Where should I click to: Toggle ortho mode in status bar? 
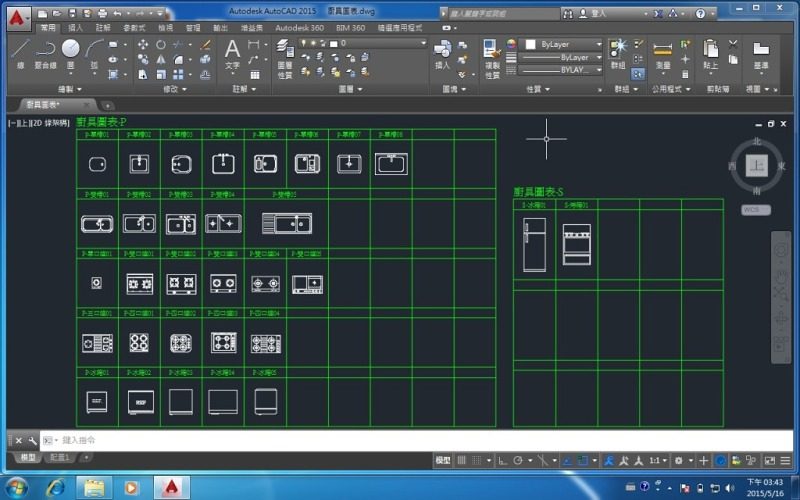pos(503,460)
